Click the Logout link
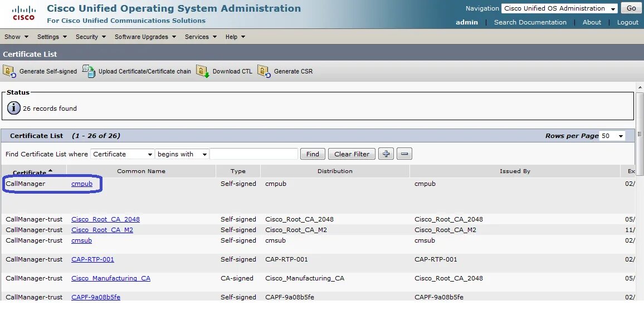The width and height of the screenshot is (644, 330). [x=628, y=22]
